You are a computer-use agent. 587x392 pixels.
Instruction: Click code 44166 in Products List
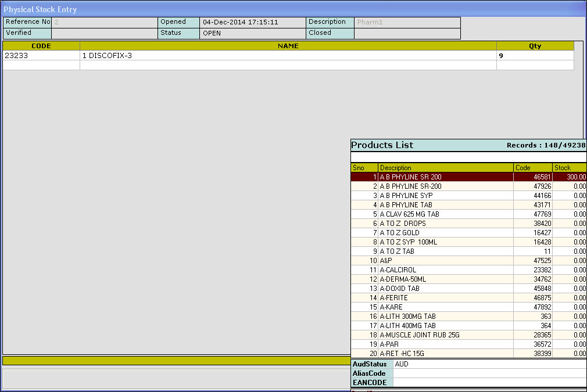click(533, 196)
